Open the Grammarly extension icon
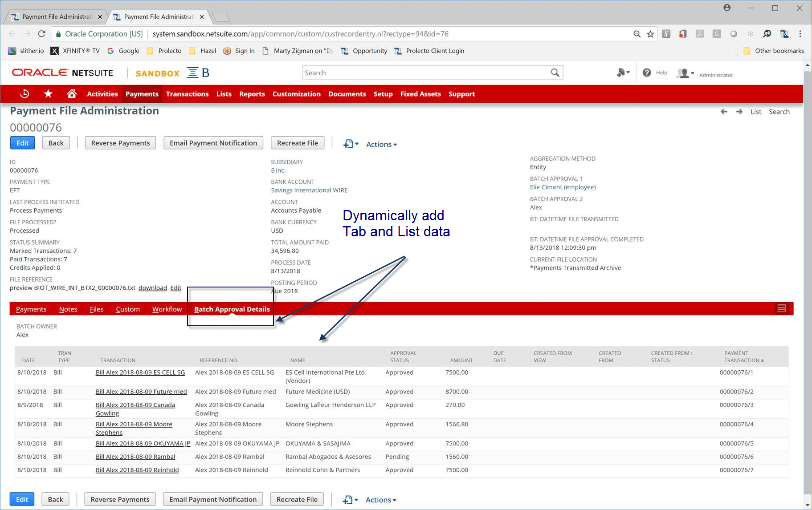Screen dimensions: 812x510 [x=716, y=33]
